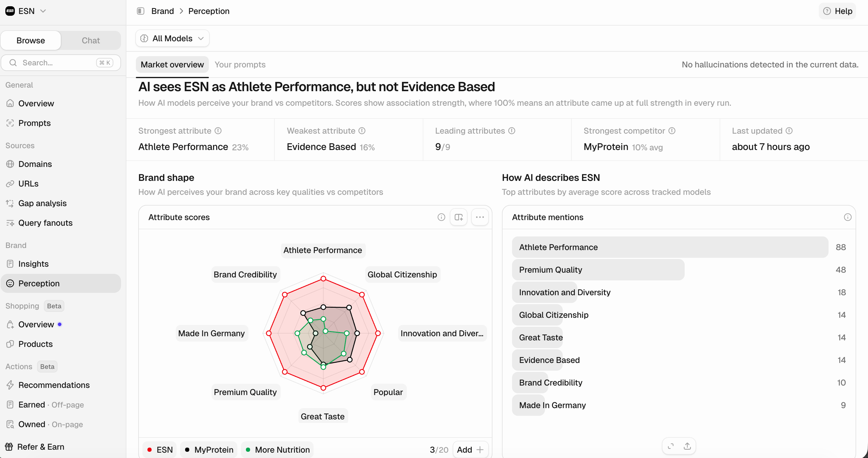Toggle the sidebar panel icon
Screen dimensions: 868x458
(x=141, y=11)
